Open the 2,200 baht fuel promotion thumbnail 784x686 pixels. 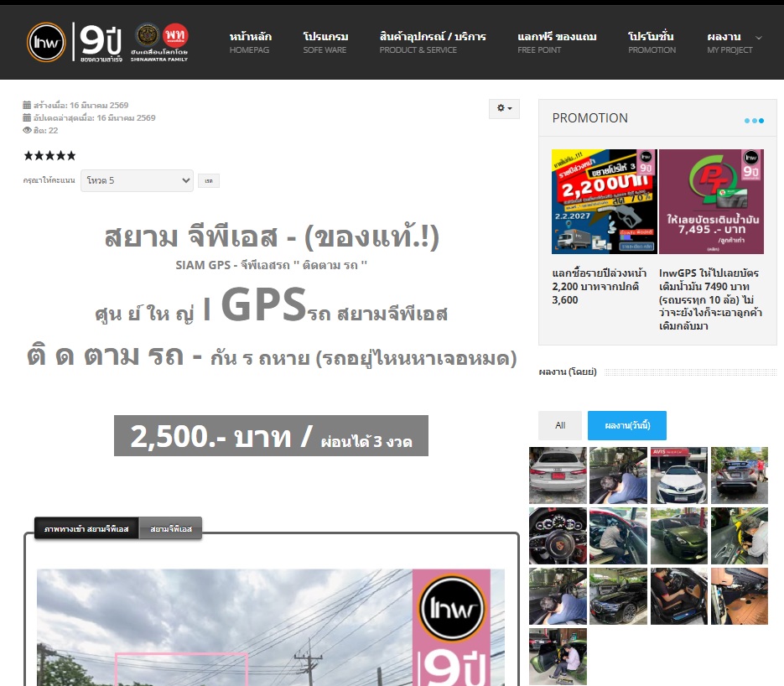[x=604, y=201]
